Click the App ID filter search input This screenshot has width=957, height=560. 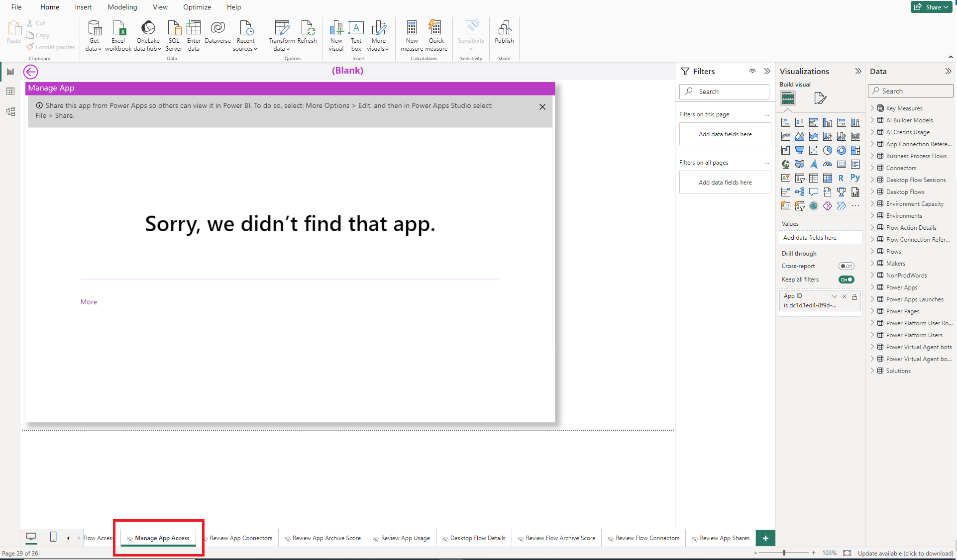click(x=810, y=305)
